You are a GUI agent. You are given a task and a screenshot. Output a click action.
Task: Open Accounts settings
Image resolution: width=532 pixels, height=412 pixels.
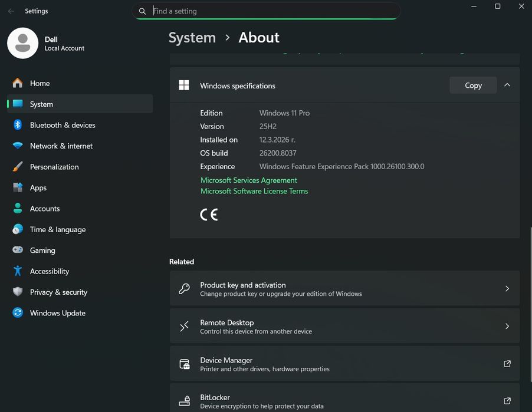click(80, 208)
